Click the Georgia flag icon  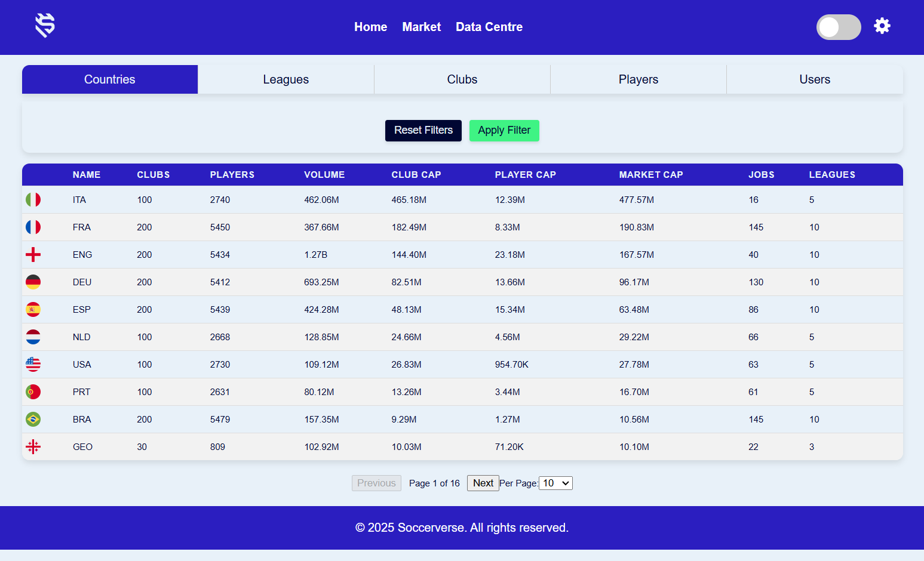33,446
